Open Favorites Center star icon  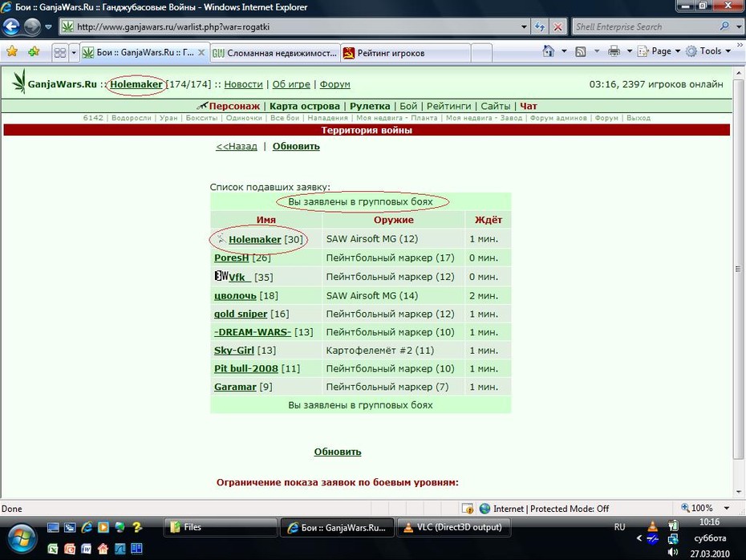click(x=12, y=51)
